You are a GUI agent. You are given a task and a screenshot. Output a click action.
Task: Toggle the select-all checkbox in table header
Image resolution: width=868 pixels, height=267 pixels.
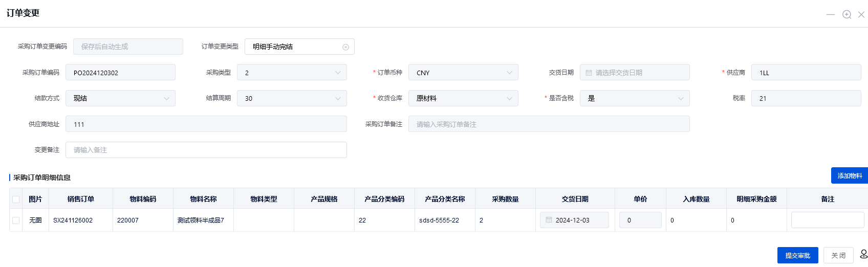[16, 199]
